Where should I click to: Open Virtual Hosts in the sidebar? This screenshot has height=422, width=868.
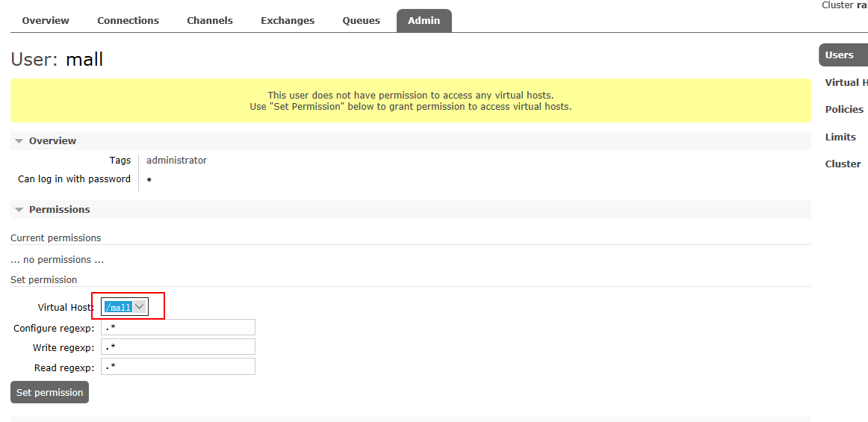[x=846, y=83]
